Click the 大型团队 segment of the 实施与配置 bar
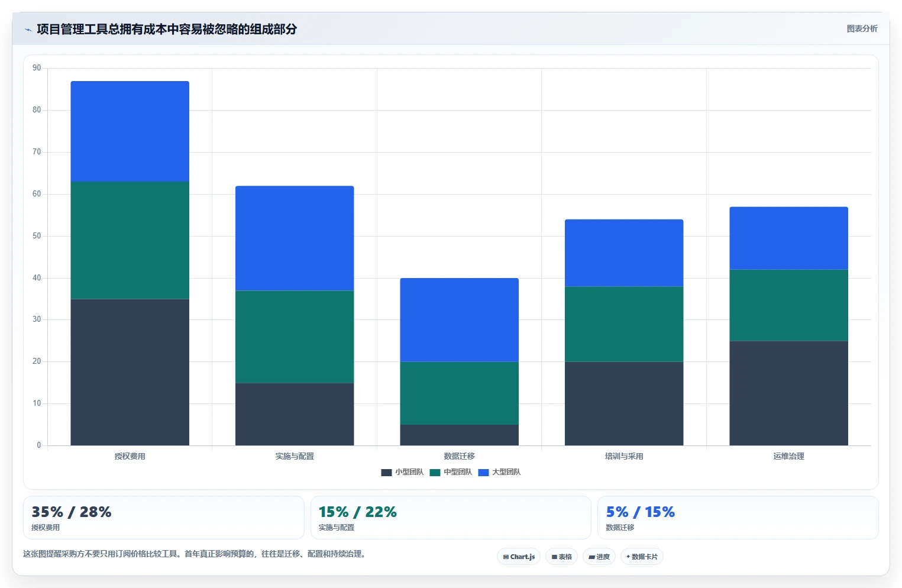Viewport: 902px width, 588px height. [295, 238]
